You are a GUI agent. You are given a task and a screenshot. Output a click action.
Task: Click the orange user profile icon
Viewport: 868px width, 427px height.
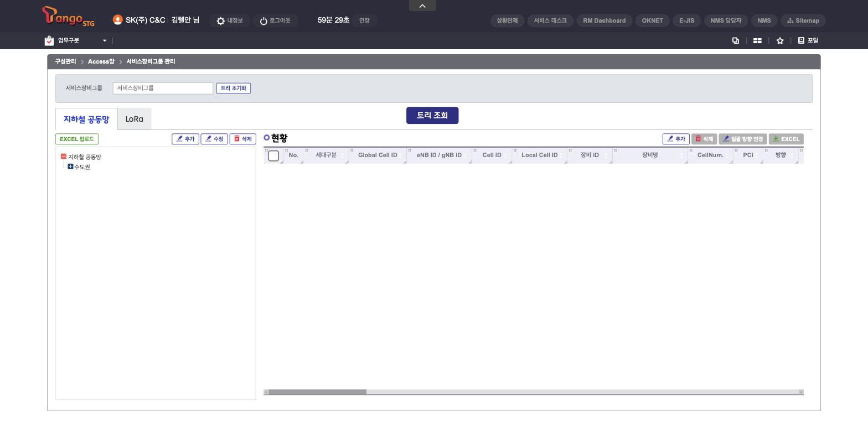(117, 20)
